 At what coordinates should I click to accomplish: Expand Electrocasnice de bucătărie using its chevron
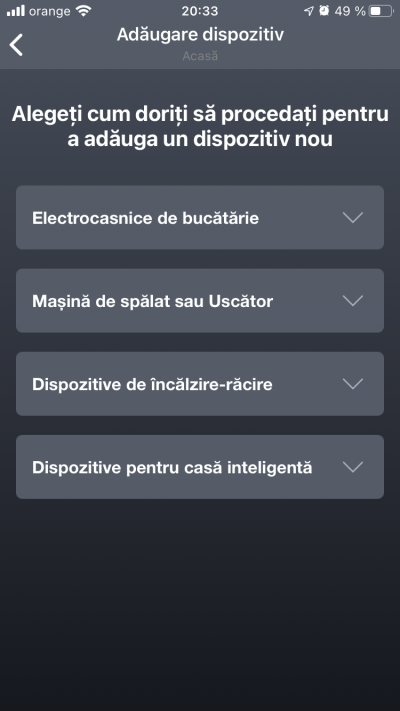click(353, 218)
